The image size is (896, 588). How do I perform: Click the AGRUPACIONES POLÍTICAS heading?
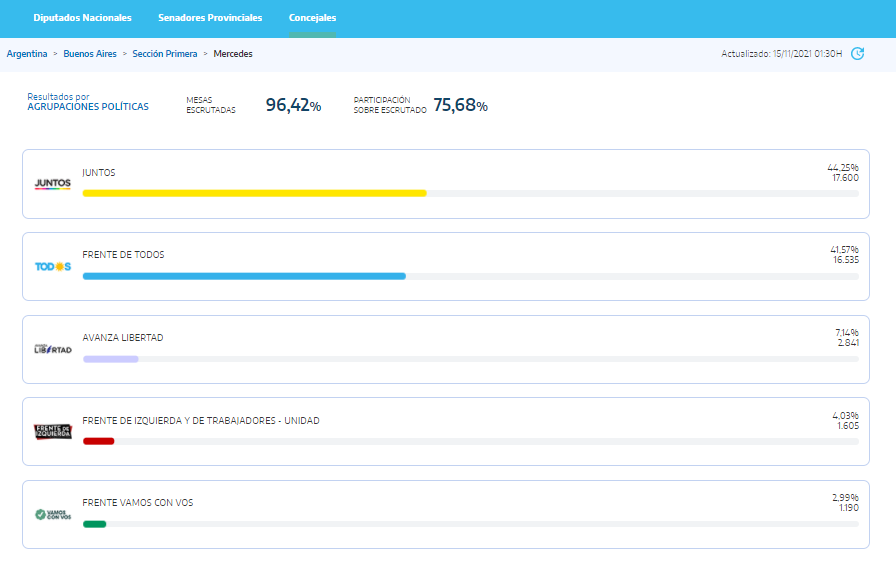[x=88, y=107]
